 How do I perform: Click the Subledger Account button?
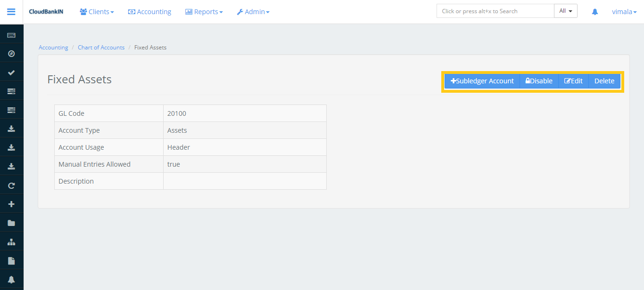click(482, 81)
